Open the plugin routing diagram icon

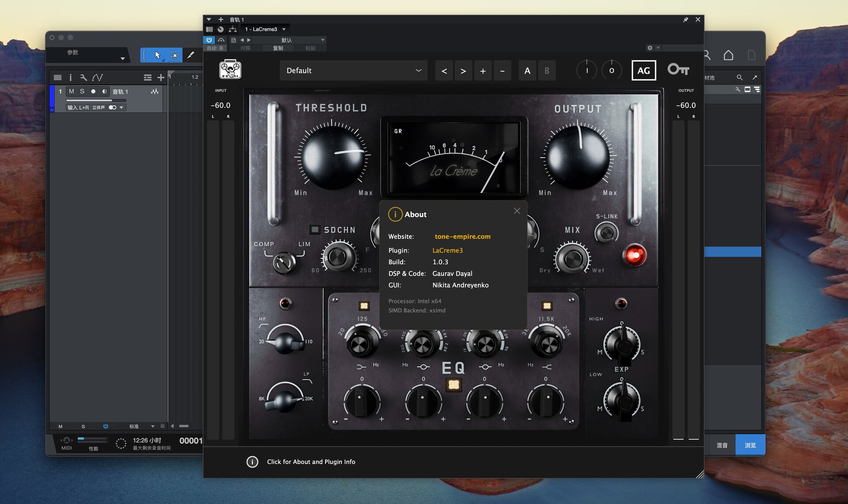(233, 29)
